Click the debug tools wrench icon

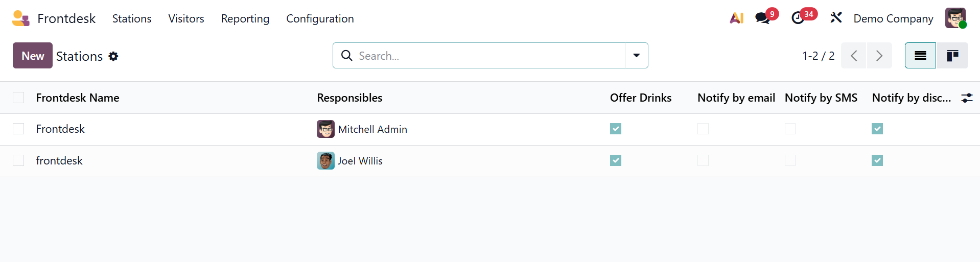[x=836, y=18]
